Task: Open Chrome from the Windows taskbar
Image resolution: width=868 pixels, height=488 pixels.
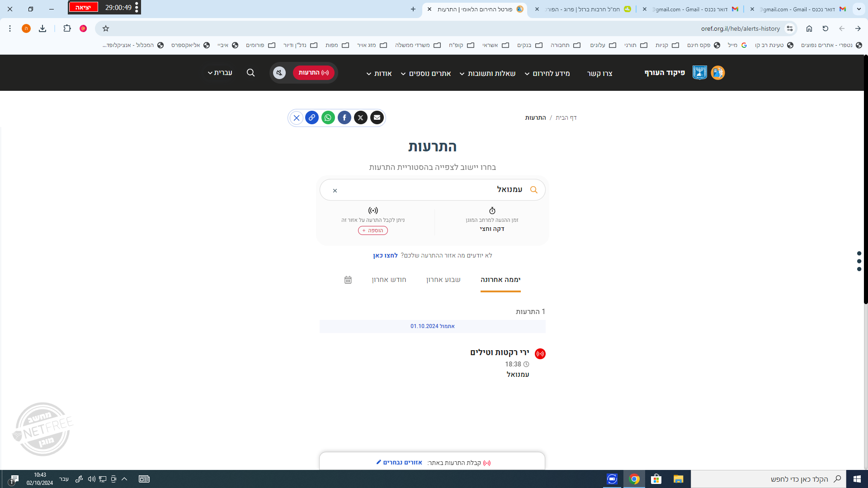Action: (x=634, y=479)
